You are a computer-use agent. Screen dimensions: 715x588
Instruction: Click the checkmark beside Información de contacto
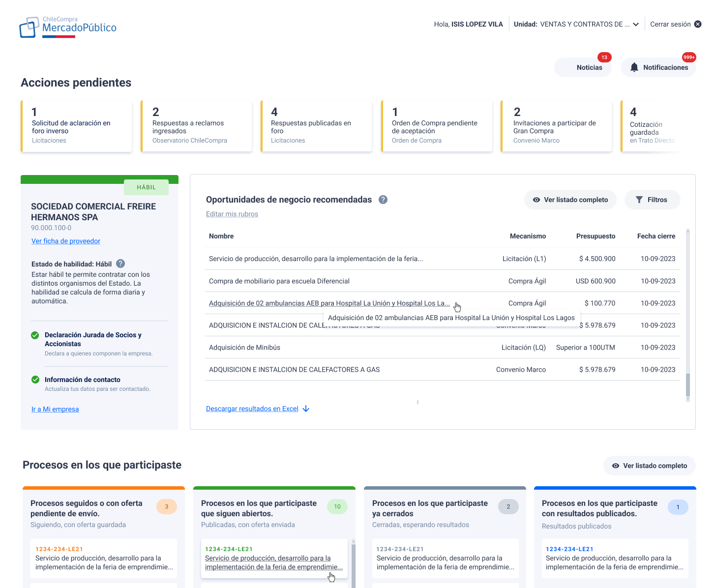click(x=35, y=380)
